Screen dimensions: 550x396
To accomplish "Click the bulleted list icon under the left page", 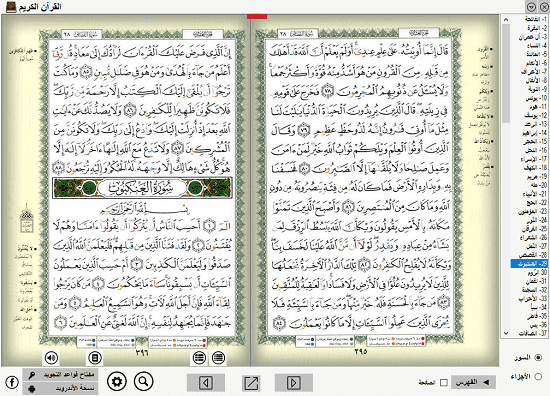I will (x=199, y=358).
